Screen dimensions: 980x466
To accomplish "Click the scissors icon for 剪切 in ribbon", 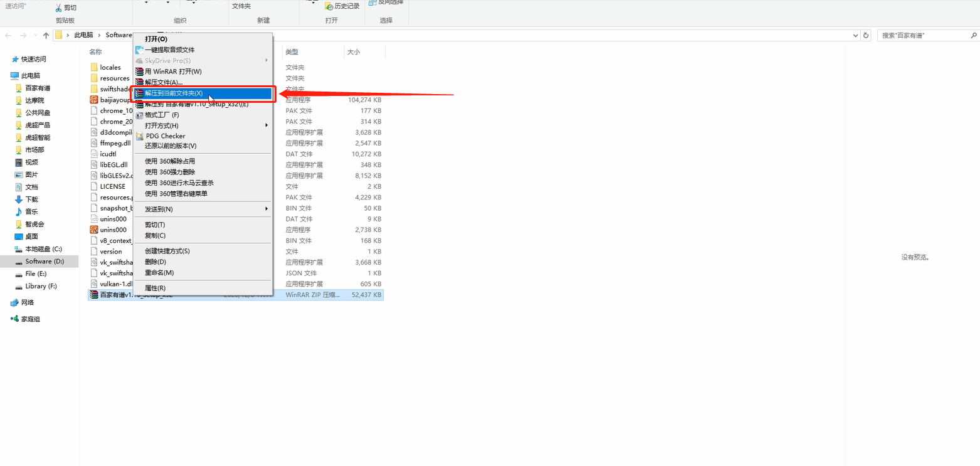I will pyautogui.click(x=58, y=8).
